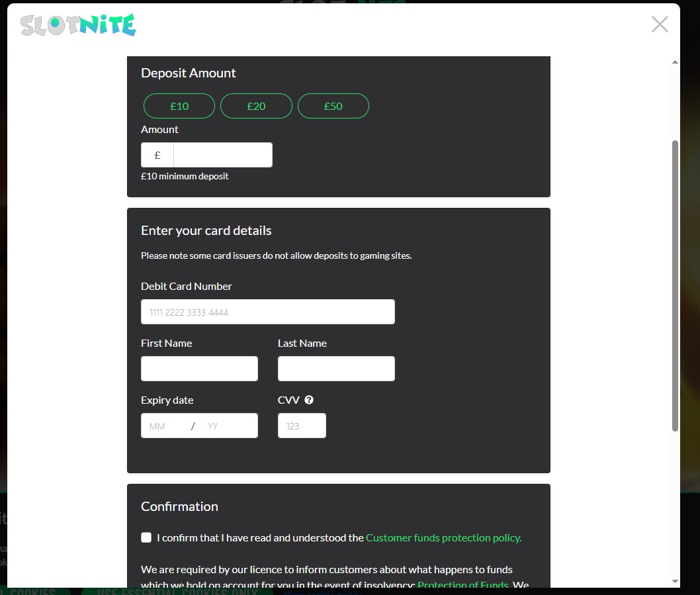Screen dimensions: 700x595
Task: Click the pound currency symbol prefix
Action: pos(157,155)
